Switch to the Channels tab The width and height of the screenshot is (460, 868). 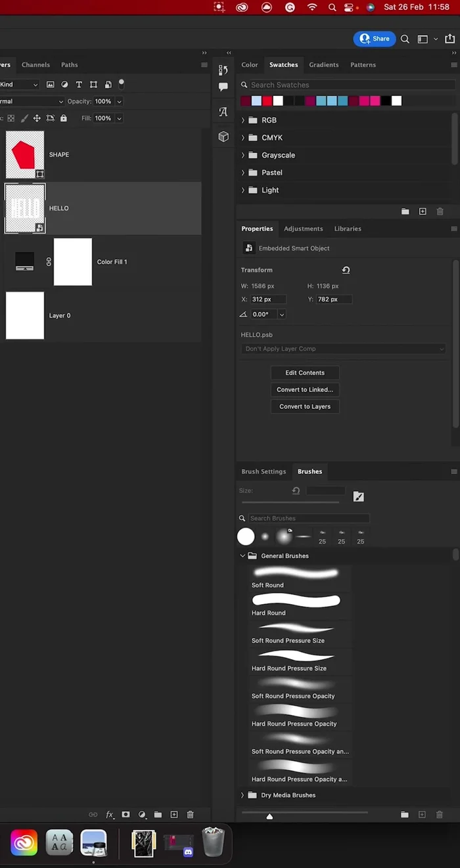[35, 65]
